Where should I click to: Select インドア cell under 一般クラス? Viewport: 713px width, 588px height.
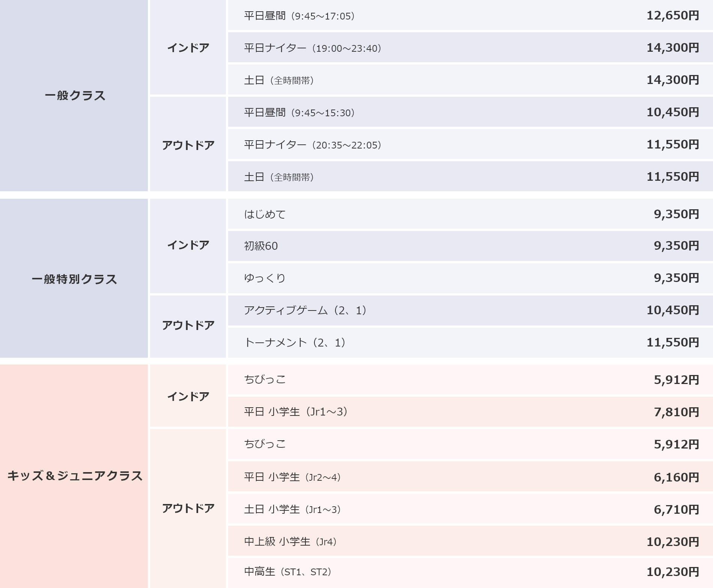point(188,47)
